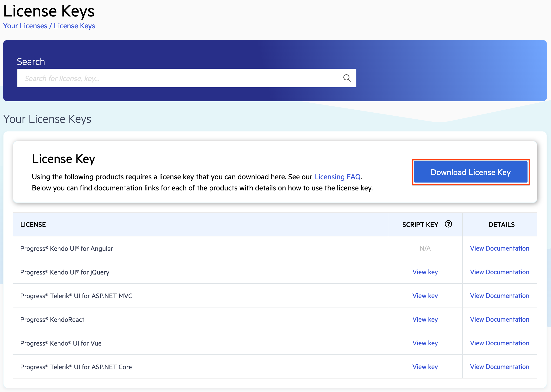Screen dimensions: 551x392
Task: Click the LICENSE column header
Action: tap(33, 224)
